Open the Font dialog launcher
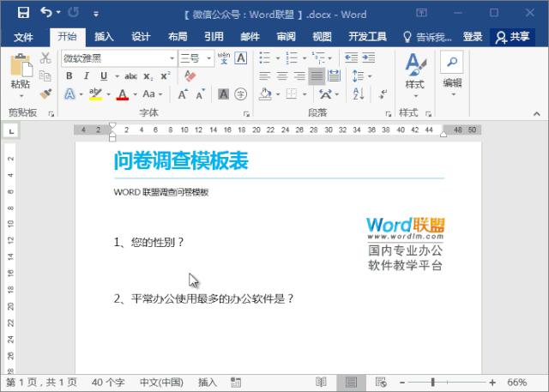This screenshot has width=549, height=392. pyautogui.click(x=246, y=114)
